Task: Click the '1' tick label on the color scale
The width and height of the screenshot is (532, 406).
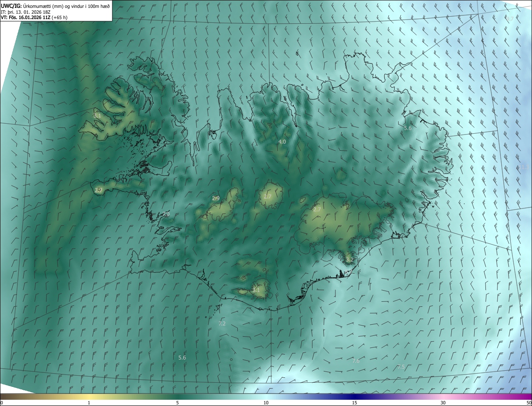Action: click(89, 403)
